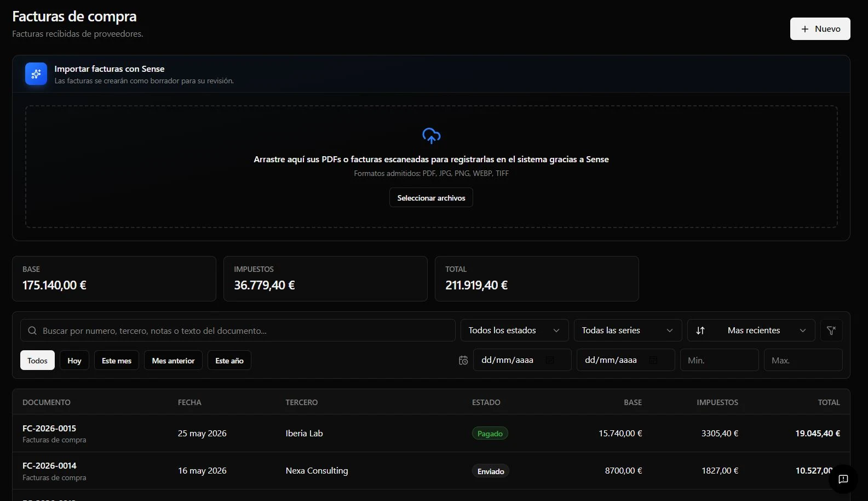
Task: Select the Todos quick filter
Action: pos(37,361)
